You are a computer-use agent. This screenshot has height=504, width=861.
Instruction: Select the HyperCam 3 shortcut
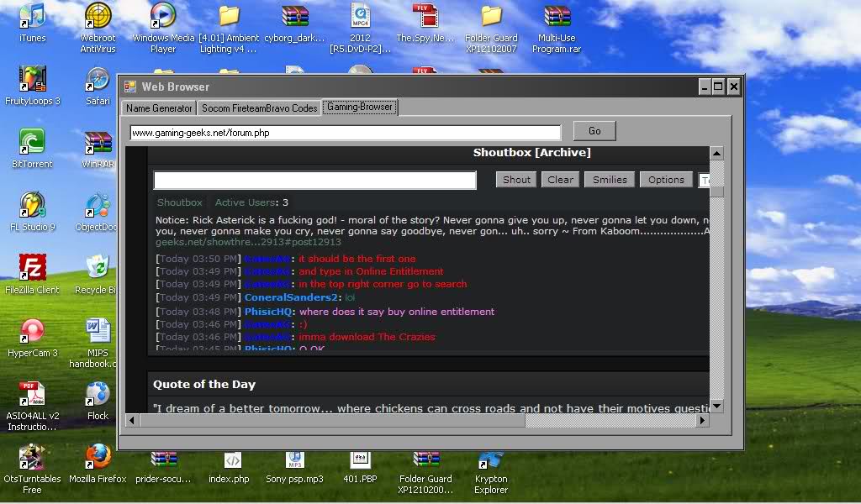point(33,338)
